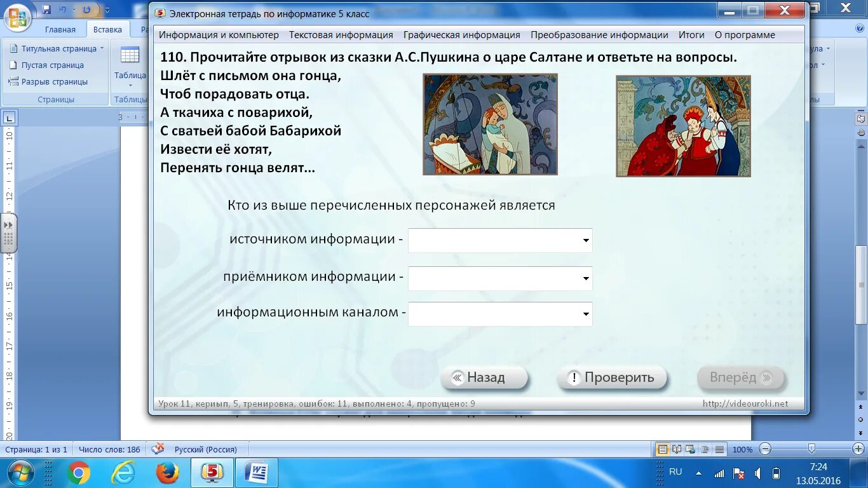The image size is (868, 488).
Task: Open the О программе menu
Action: coord(745,35)
